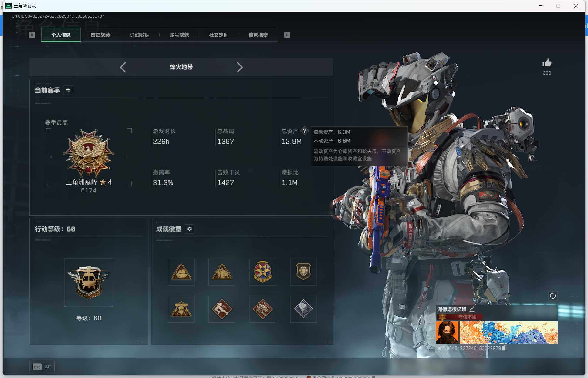Open the 成就徽章 settings gear
The image size is (588, 378).
tap(190, 229)
